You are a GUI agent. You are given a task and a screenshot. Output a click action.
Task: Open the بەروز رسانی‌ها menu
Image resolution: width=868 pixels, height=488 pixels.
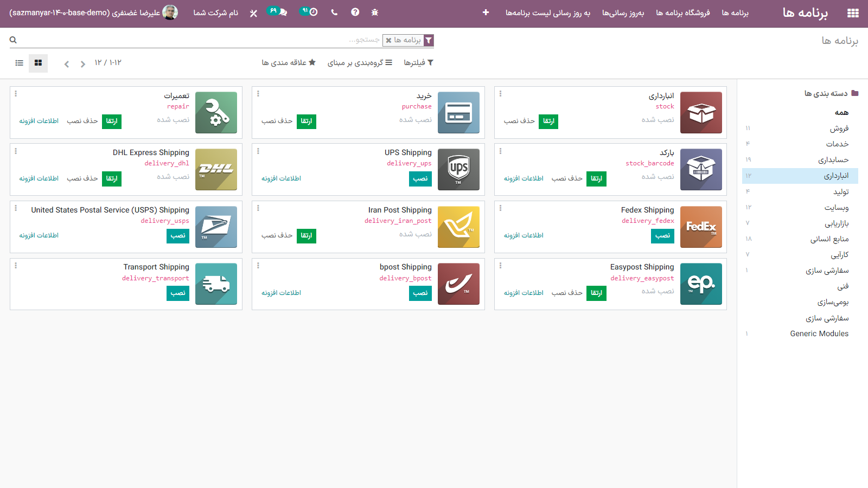tap(623, 13)
